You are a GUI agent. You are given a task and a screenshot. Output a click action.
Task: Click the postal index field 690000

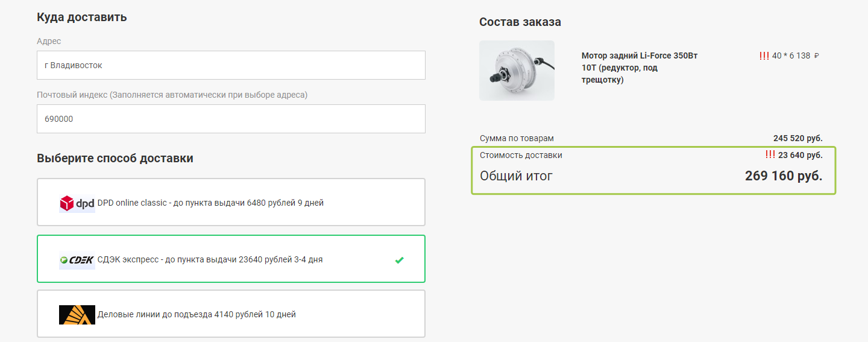click(x=231, y=119)
